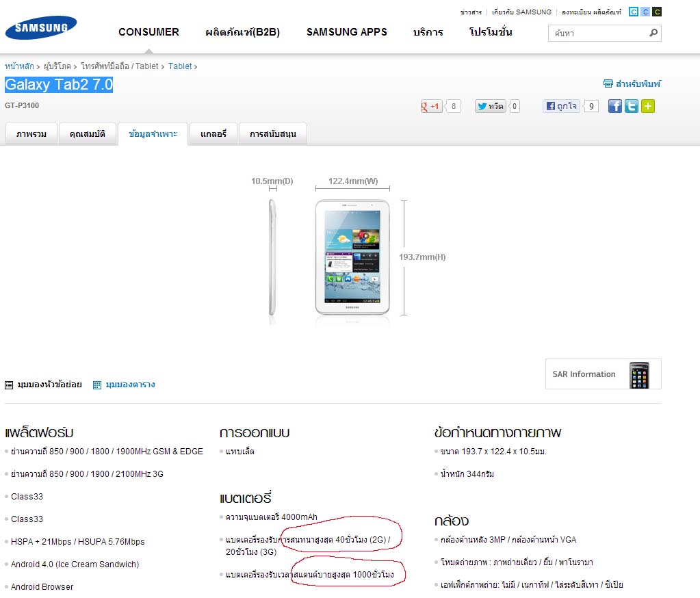Image resolution: width=700 pixels, height=598 pixels.
Task: Click the Google +1 button
Action: (431, 106)
